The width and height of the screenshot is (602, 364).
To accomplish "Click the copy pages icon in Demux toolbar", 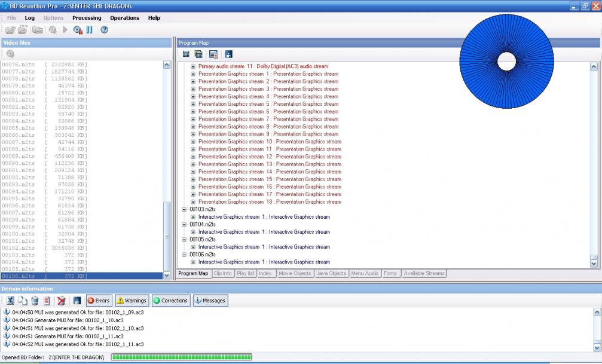I will 23,301.
